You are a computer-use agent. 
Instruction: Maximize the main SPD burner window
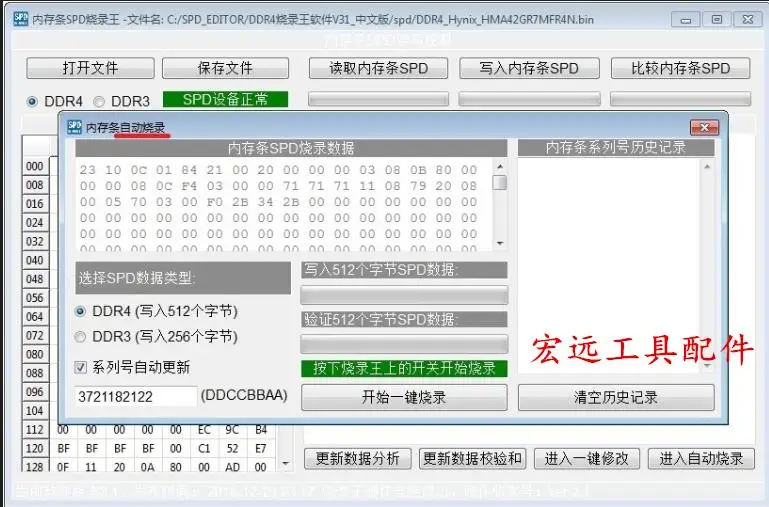tap(717, 20)
